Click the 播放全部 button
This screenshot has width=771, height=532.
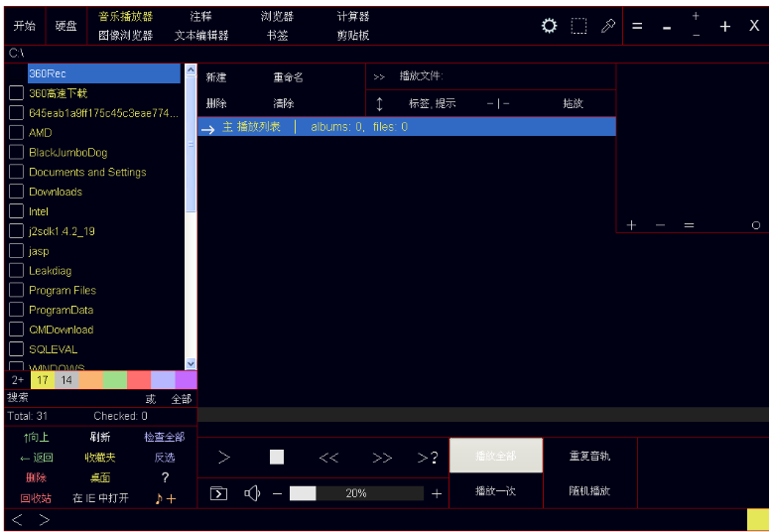(496, 456)
